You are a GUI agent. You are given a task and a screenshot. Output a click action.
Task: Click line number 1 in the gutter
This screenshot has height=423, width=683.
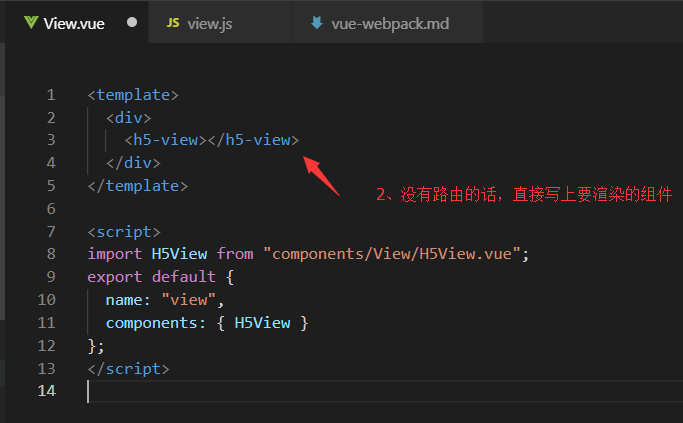(51, 95)
